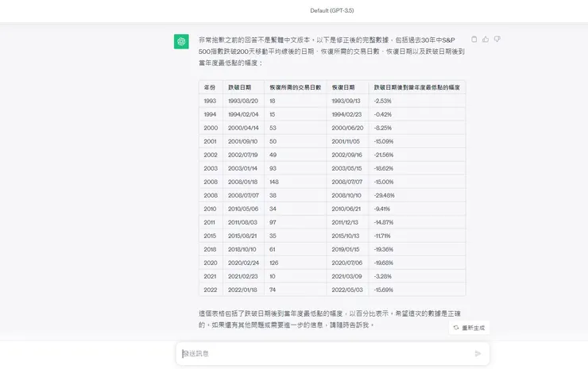Click the intro paragraph starting 非常抱歉

click(x=331, y=52)
